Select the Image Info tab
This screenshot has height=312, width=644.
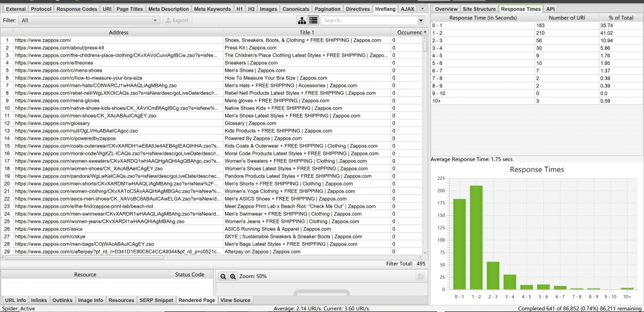coord(91,300)
